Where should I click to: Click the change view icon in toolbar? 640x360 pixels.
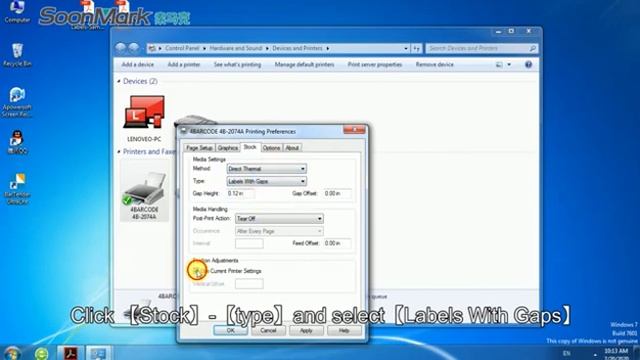coord(499,64)
